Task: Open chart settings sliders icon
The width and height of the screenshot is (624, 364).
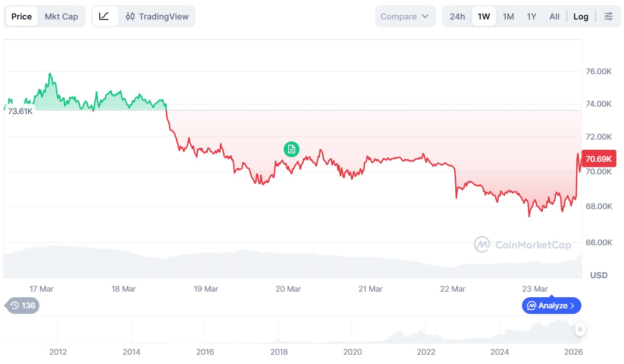Action: coord(608,17)
